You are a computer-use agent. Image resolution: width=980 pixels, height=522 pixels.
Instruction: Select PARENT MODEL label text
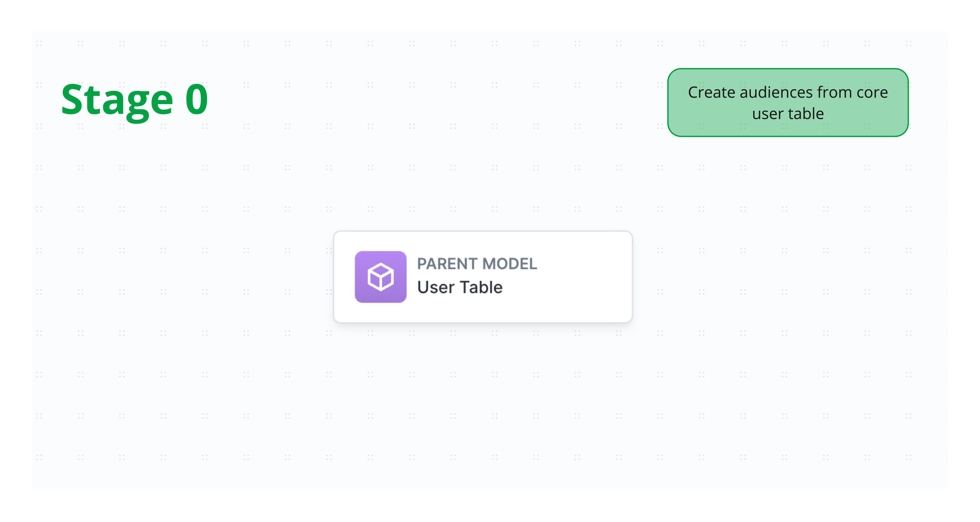coord(477,263)
